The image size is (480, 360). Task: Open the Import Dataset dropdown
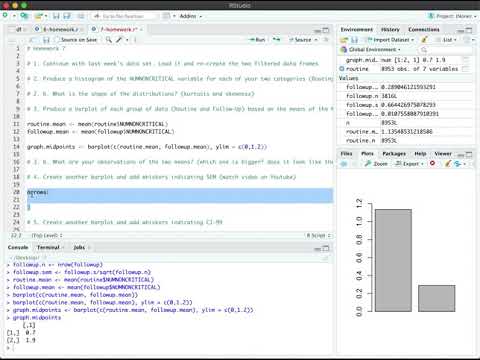(x=390, y=40)
